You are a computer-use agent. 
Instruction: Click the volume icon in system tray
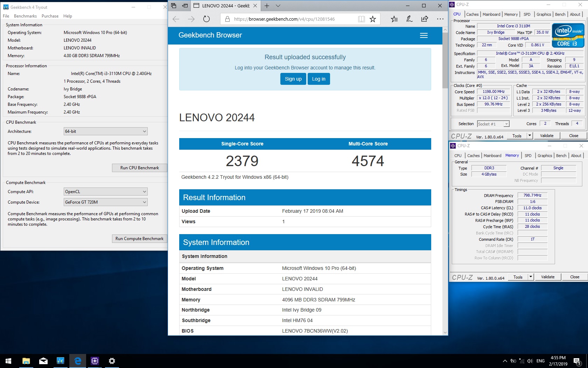530,361
